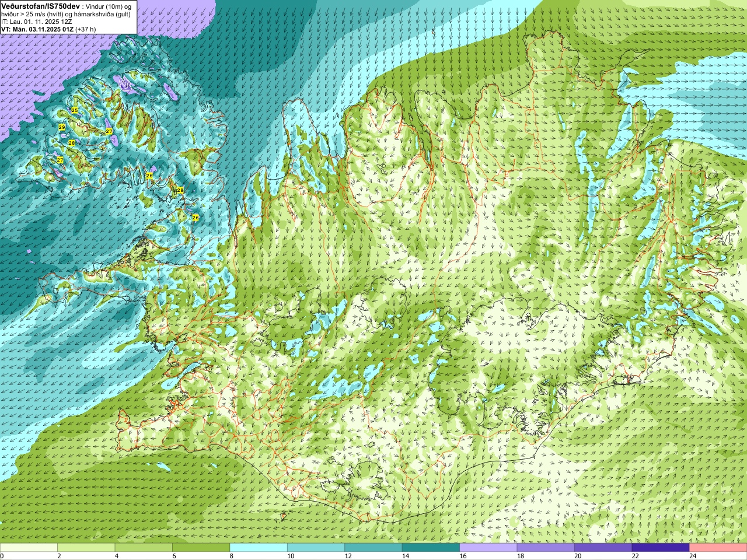Click the 22–24 m/s dark indigo legend swatch
Viewport: 747px width, 560px height.
(661, 548)
